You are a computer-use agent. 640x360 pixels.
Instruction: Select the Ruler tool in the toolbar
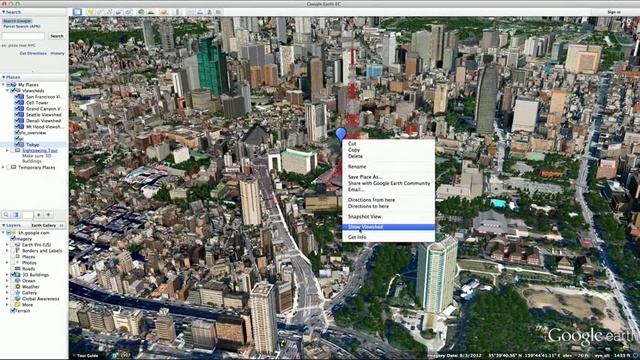click(177, 12)
